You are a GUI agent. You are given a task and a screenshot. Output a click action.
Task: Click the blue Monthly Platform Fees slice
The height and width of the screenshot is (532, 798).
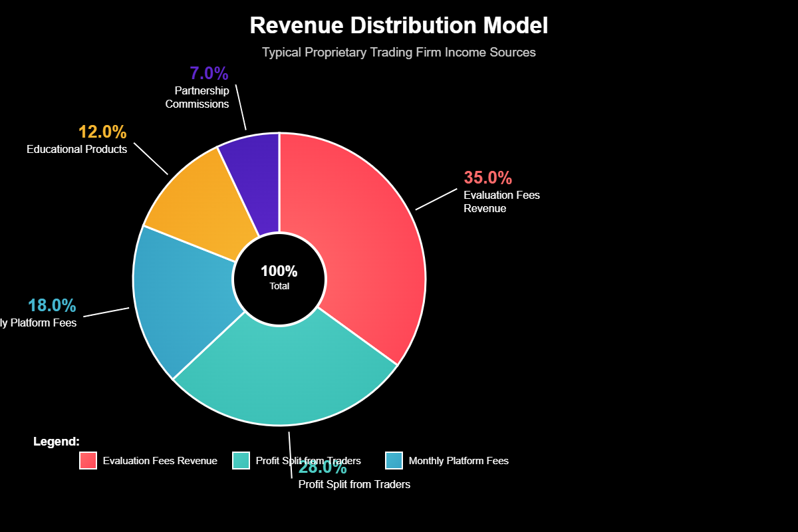[x=180, y=299]
